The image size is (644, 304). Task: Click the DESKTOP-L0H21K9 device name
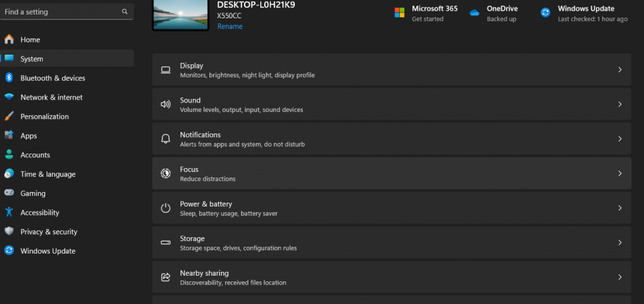(x=256, y=5)
